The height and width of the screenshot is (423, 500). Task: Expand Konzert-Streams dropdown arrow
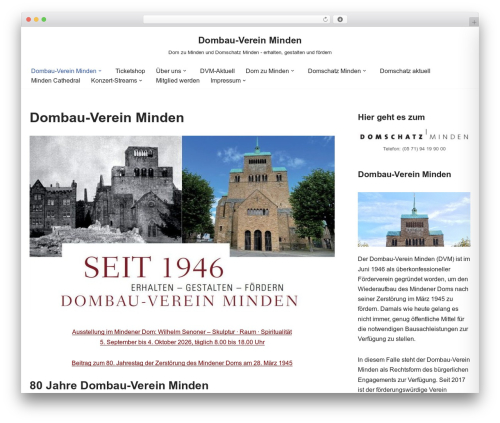pos(140,81)
